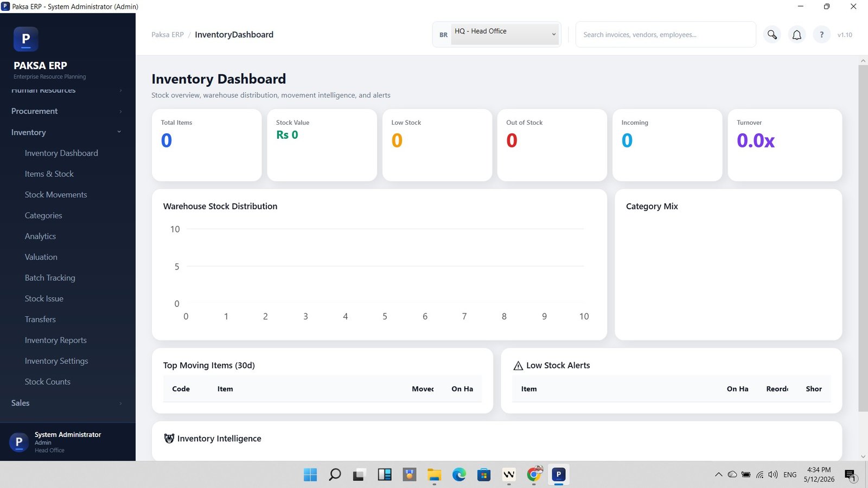The width and height of the screenshot is (868, 488).
Task: Focus the search invoices, vendors field
Action: point(666,35)
